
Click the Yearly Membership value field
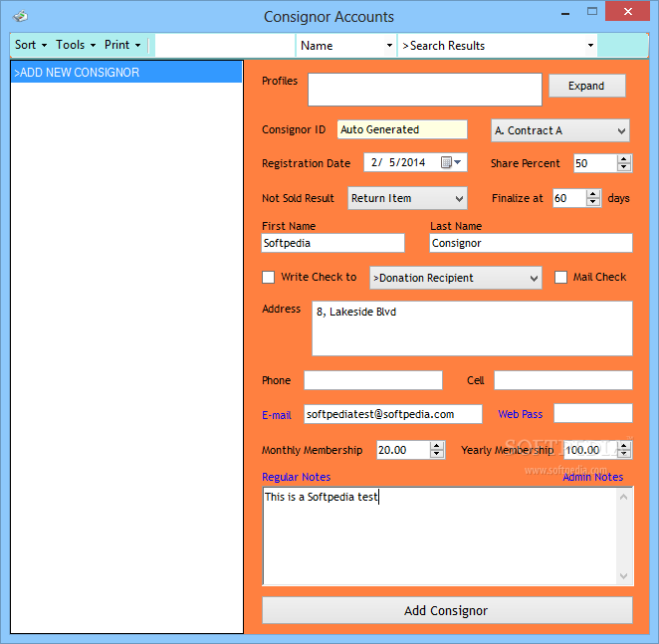pos(590,450)
